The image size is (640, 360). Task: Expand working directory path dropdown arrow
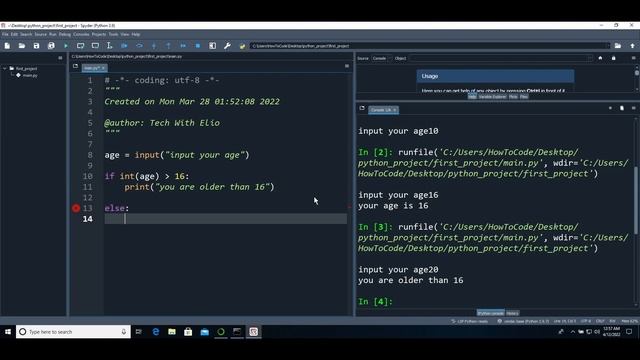(607, 46)
